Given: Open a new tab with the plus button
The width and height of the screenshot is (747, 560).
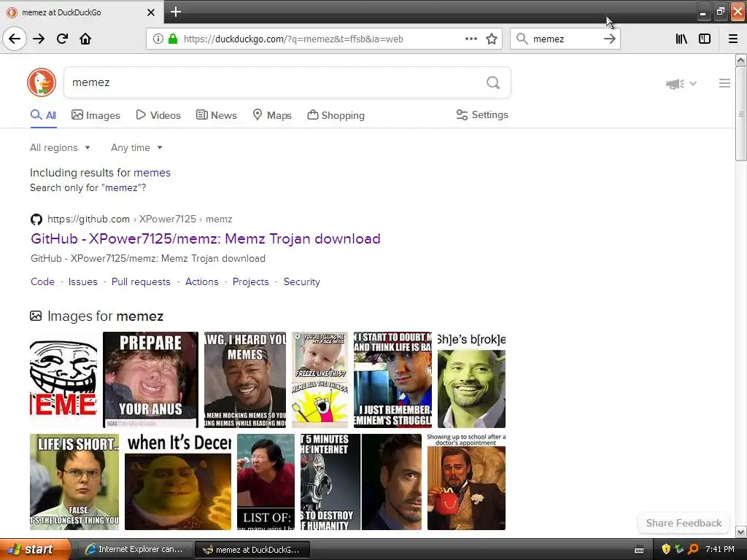Looking at the screenshot, I should coord(175,12).
